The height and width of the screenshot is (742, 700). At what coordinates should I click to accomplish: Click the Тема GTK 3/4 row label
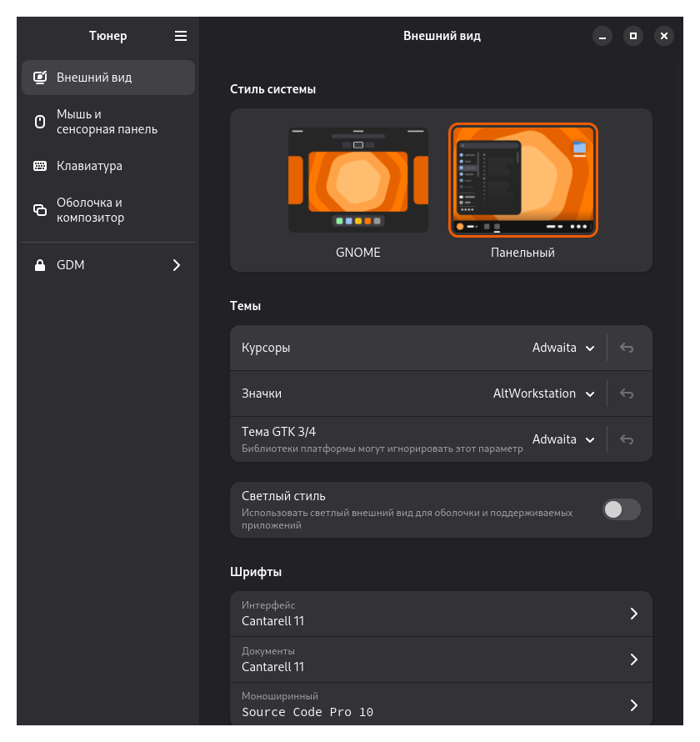278,432
